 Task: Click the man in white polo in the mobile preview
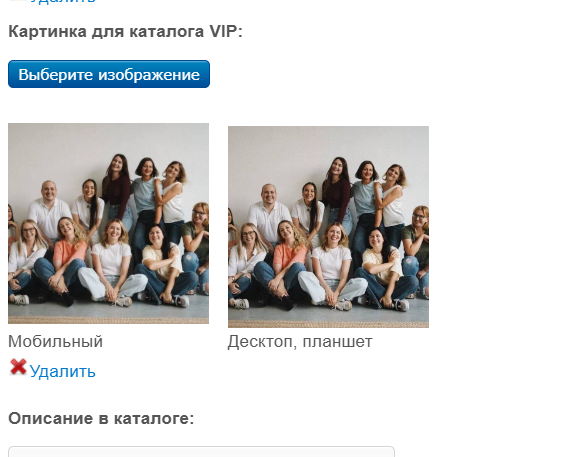(49, 210)
